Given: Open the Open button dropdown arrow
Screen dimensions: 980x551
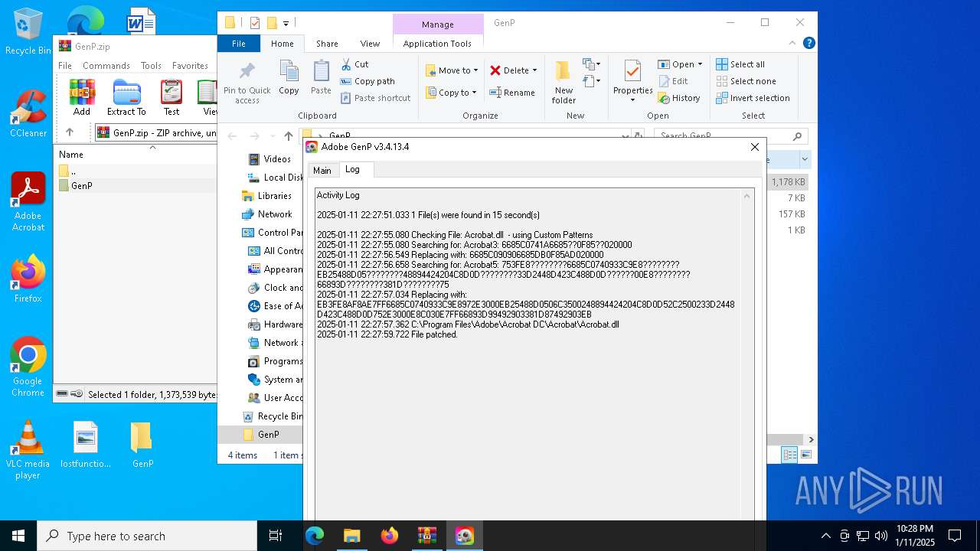Looking at the screenshot, I should coord(700,64).
